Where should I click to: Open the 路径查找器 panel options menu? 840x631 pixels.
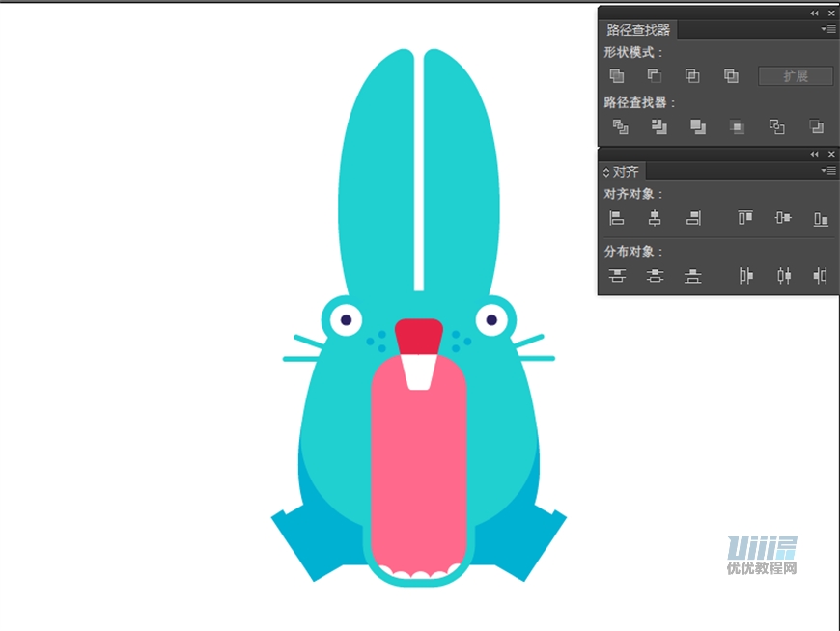pyautogui.click(x=828, y=29)
